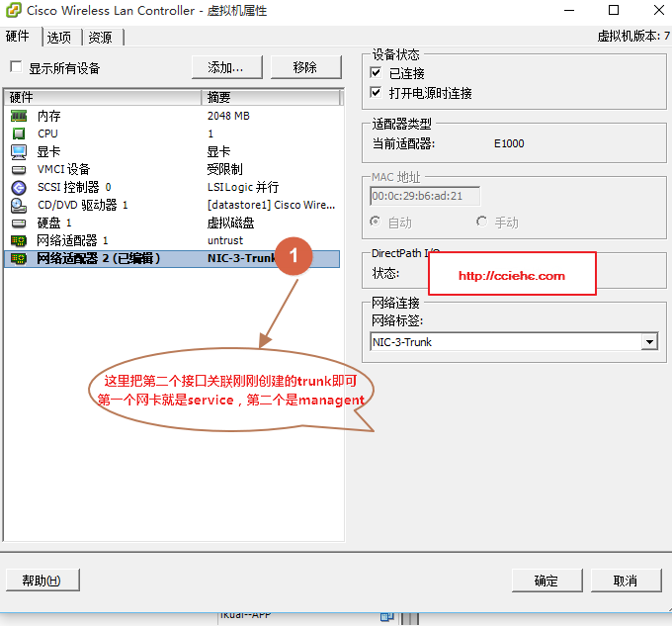
Task: Click the [datastore1] Cisco Wire... summary
Action: 272,206
